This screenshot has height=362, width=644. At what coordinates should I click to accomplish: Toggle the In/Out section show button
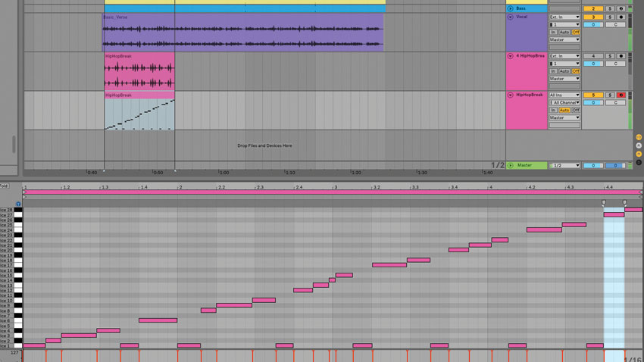[x=639, y=137]
